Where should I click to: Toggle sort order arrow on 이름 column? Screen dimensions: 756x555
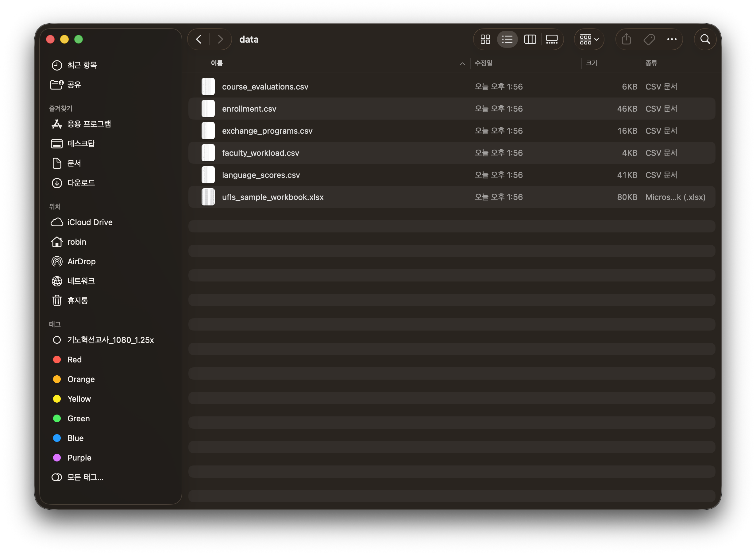pos(463,63)
